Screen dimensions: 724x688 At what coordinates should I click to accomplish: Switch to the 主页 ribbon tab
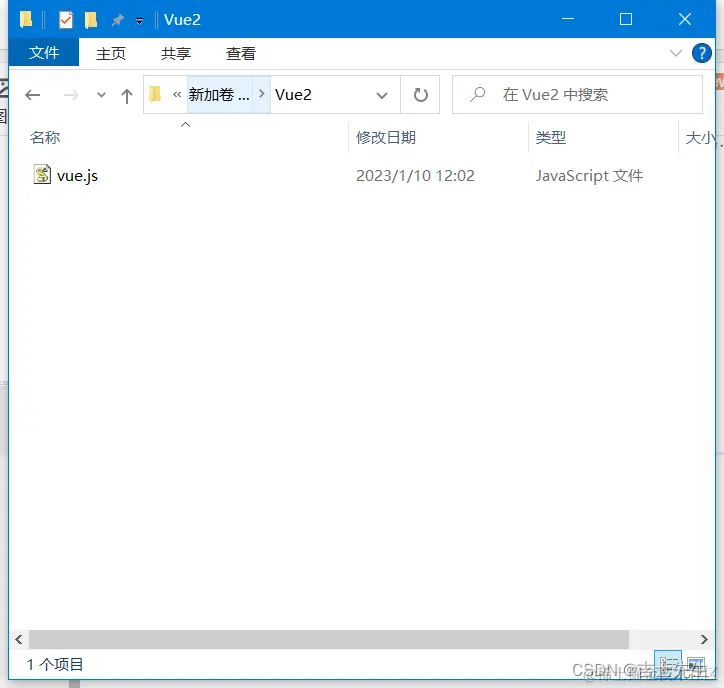point(111,54)
